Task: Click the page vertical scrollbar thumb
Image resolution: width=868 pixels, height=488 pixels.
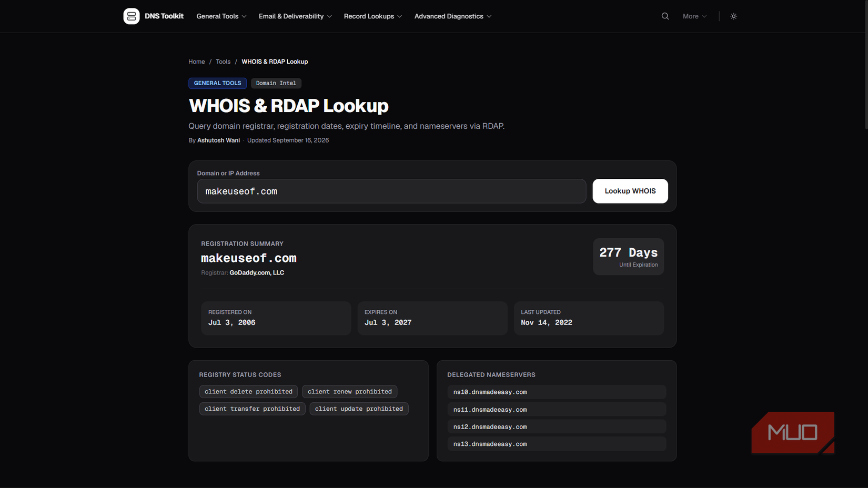Action: 866,65
